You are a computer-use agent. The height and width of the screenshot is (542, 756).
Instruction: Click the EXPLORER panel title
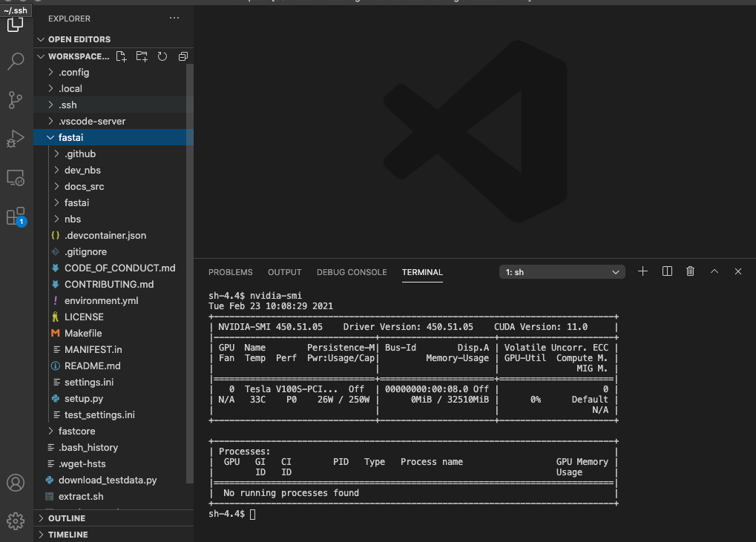(69, 19)
